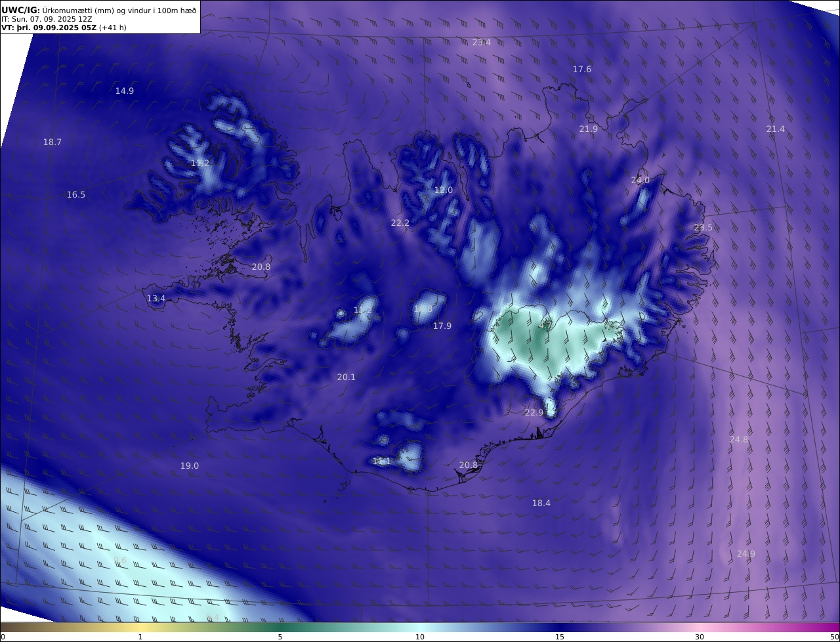The height and width of the screenshot is (642, 840).
Task: Pick the magenta colour bar end above 50
Action: click(834, 627)
